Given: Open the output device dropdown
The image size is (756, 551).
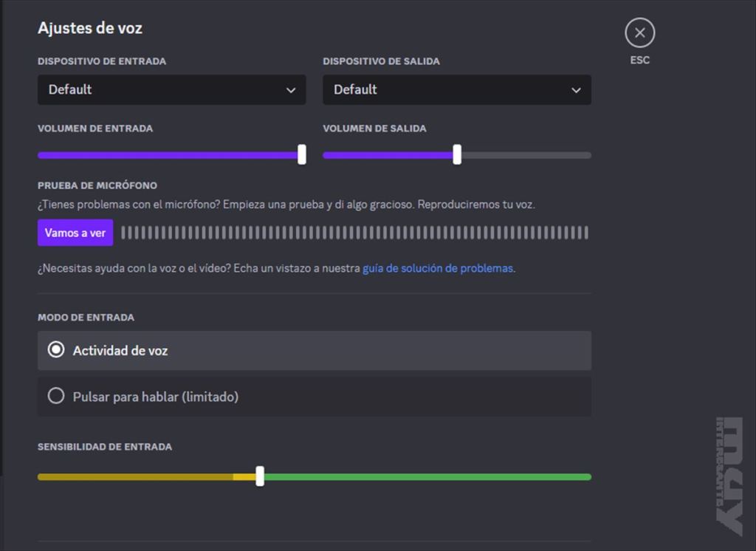Looking at the screenshot, I should pyautogui.click(x=456, y=89).
